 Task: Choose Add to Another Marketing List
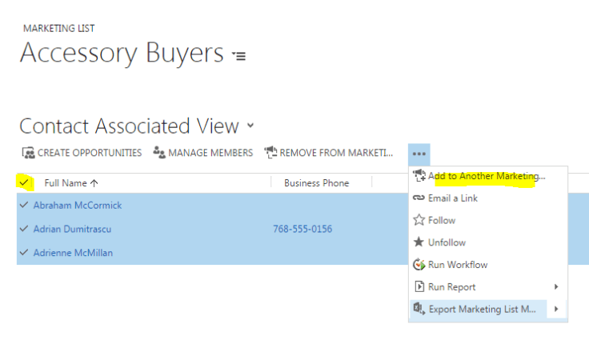(x=486, y=176)
